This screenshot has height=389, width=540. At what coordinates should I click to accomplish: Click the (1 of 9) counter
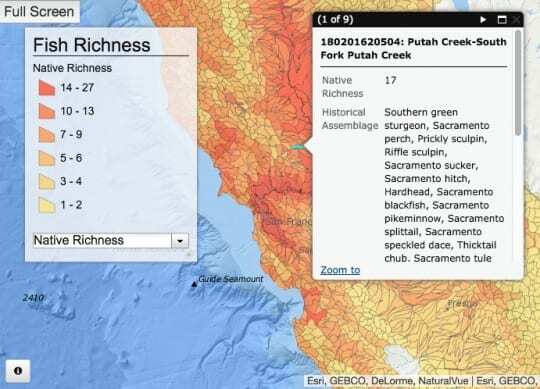click(x=335, y=19)
